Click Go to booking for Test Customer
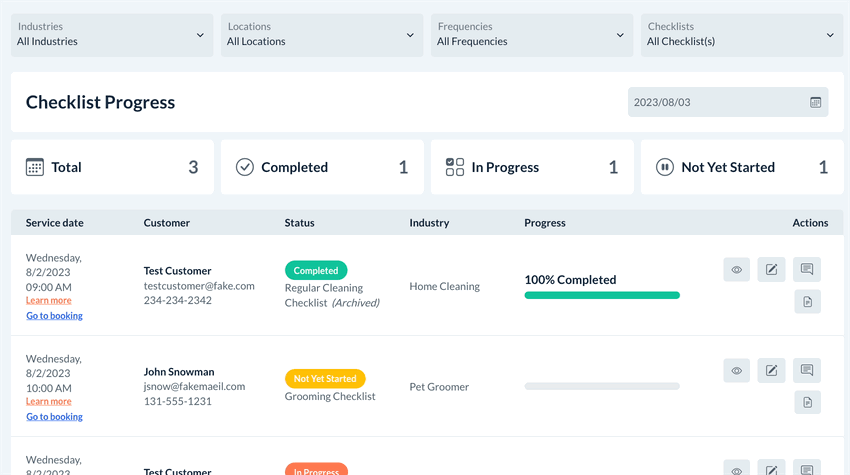 pyautogui.click(x=54, y=316)
